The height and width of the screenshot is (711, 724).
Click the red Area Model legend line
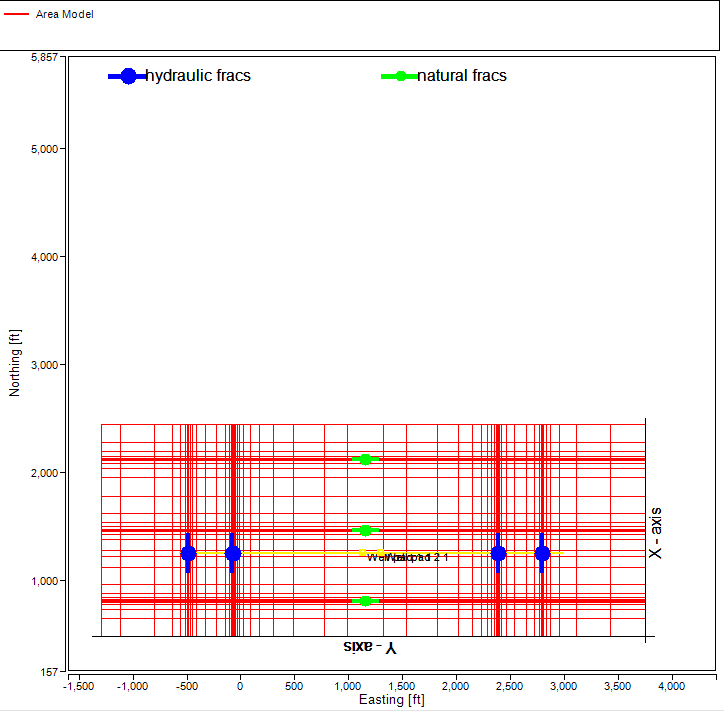pos(17,15)
